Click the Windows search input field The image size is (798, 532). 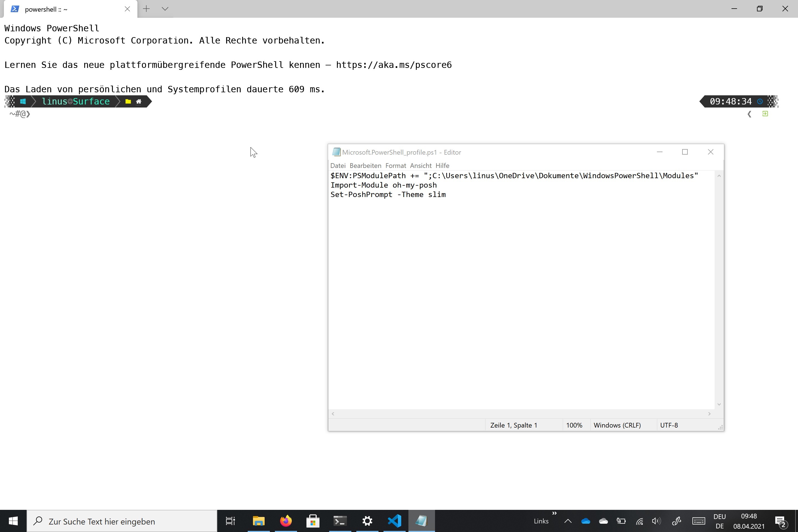tap(122, 521)
